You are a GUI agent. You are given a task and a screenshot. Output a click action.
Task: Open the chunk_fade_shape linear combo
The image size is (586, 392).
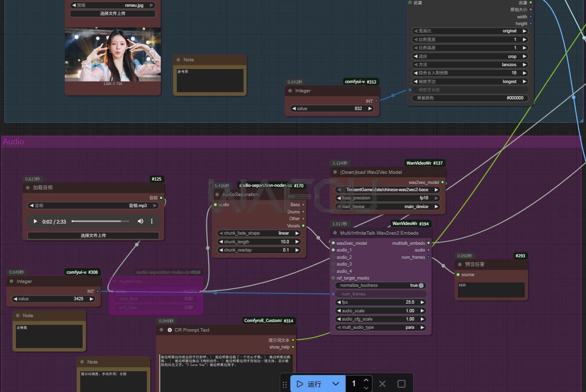(259, 233)
